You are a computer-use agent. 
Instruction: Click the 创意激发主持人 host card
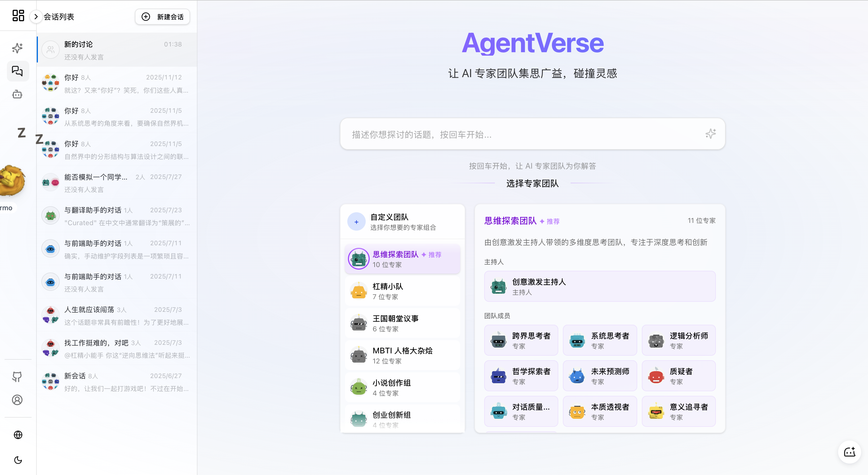click(600, 286)
